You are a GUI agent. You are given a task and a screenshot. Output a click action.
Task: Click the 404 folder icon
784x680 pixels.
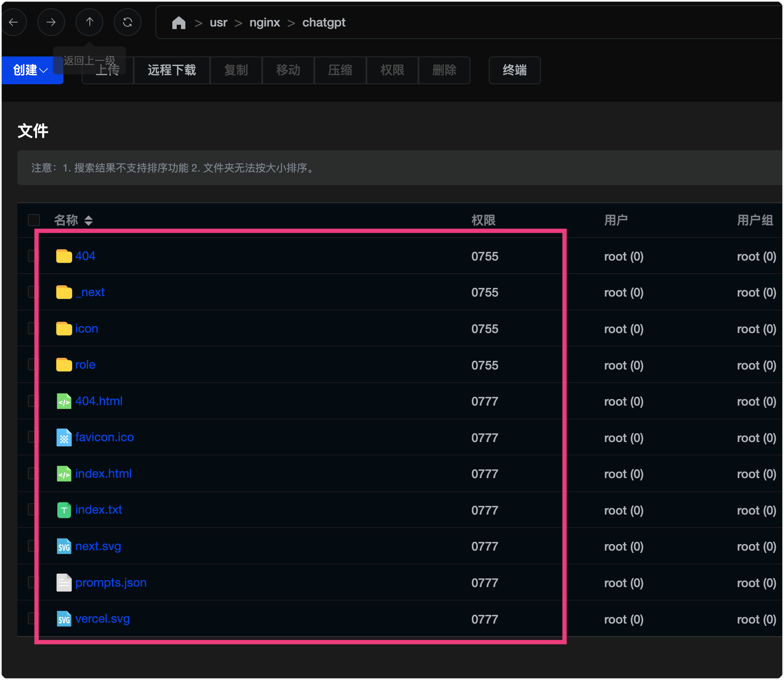pos(64,256)
